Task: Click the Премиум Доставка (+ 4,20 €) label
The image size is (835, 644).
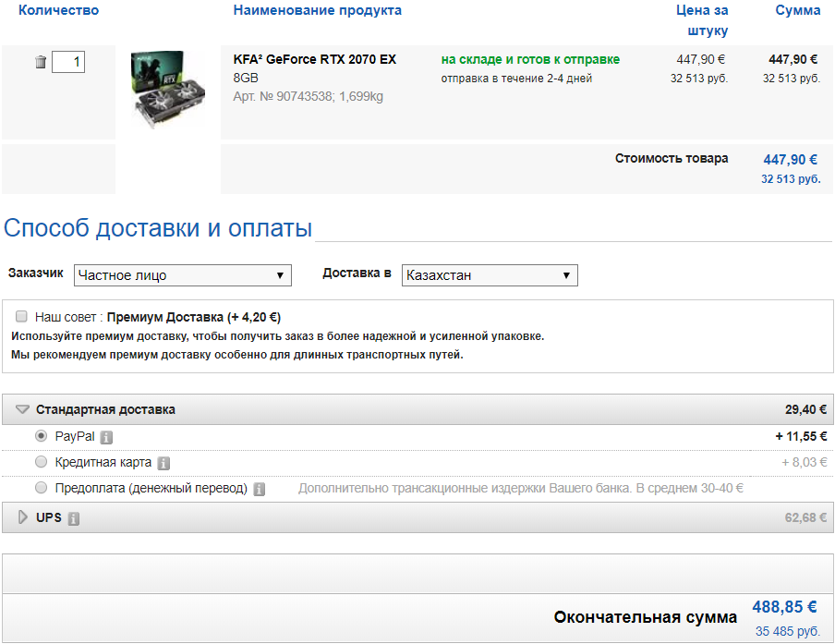Action: pos(194,318)
